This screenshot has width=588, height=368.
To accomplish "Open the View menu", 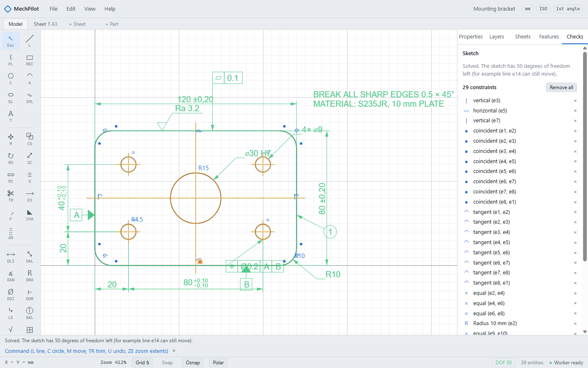I will (90, 9).
